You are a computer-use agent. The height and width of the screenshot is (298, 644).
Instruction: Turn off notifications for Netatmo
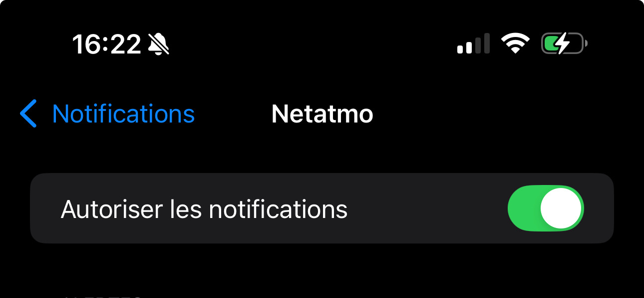[x=546, y=208]
